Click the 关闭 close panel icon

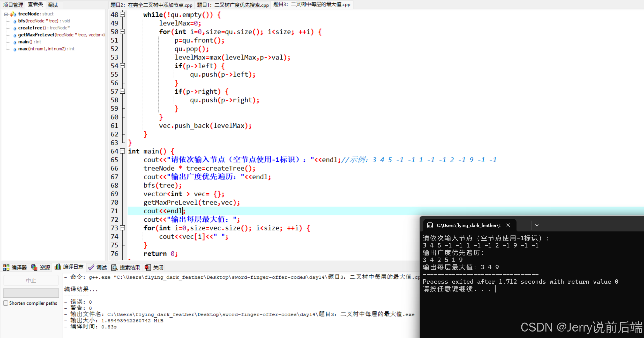[x=148, y=267]
